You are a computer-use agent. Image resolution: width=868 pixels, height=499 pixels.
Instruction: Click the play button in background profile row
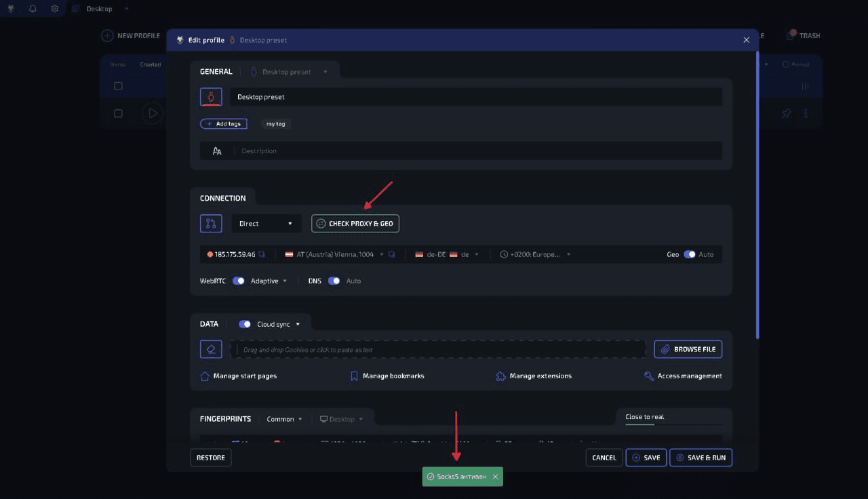[153, 113]
